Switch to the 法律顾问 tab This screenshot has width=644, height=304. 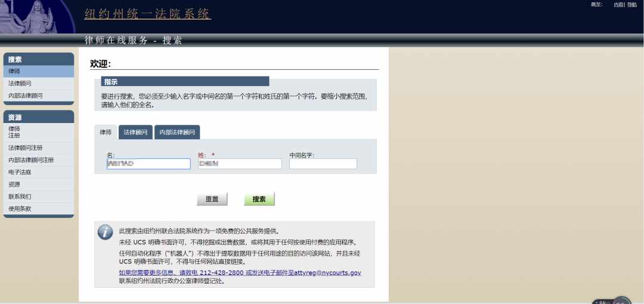pos(135,132)
